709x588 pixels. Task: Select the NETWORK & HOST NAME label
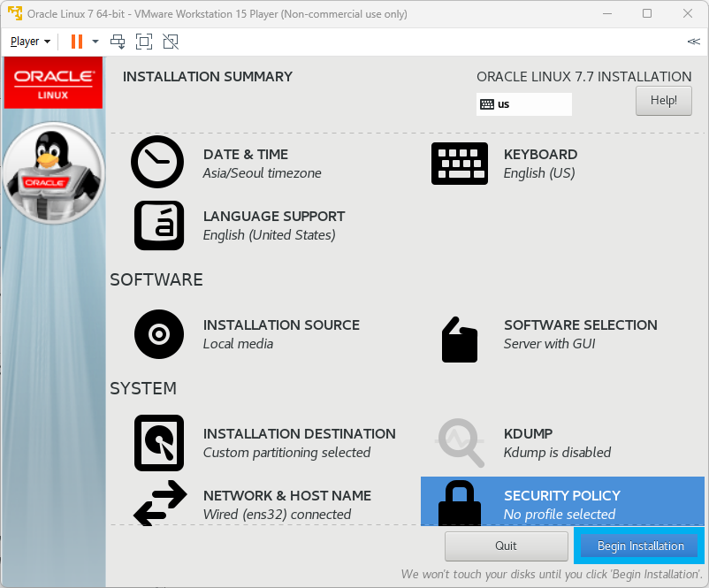[x=287, y=496]
